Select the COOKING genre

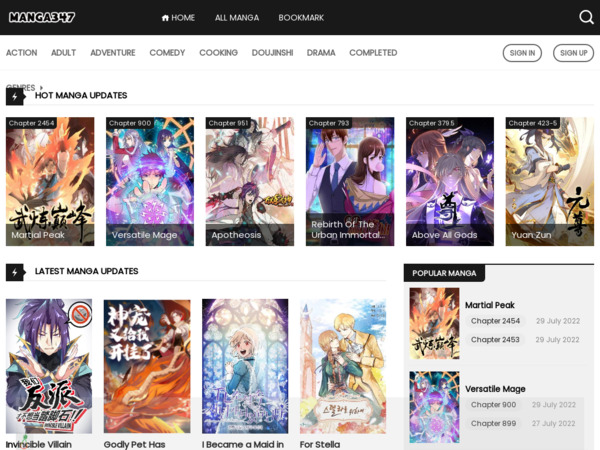click(x=218, y=53)
